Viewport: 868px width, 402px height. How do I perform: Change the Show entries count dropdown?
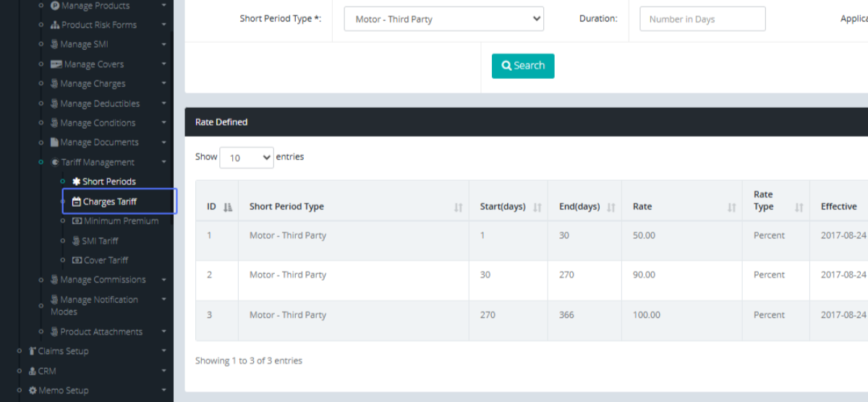[246, 158]
